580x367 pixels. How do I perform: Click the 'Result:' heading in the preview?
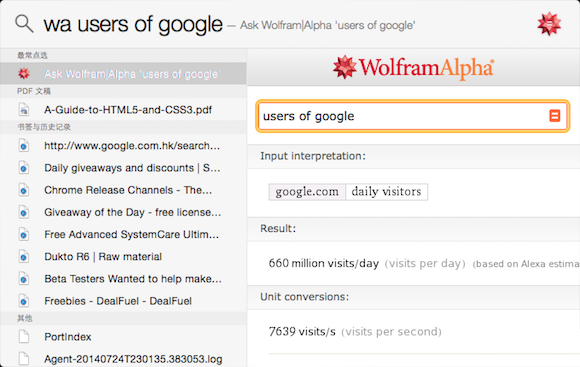coord(278,228)
